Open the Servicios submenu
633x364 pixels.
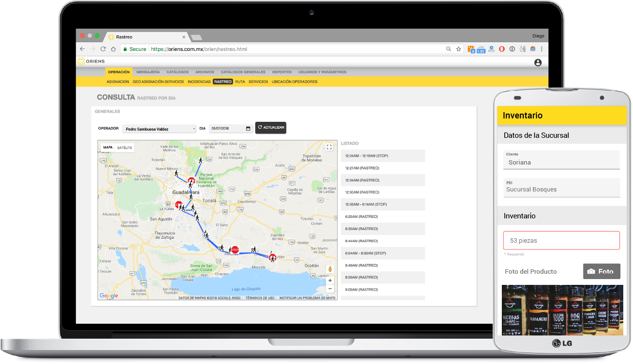[258, 82]
